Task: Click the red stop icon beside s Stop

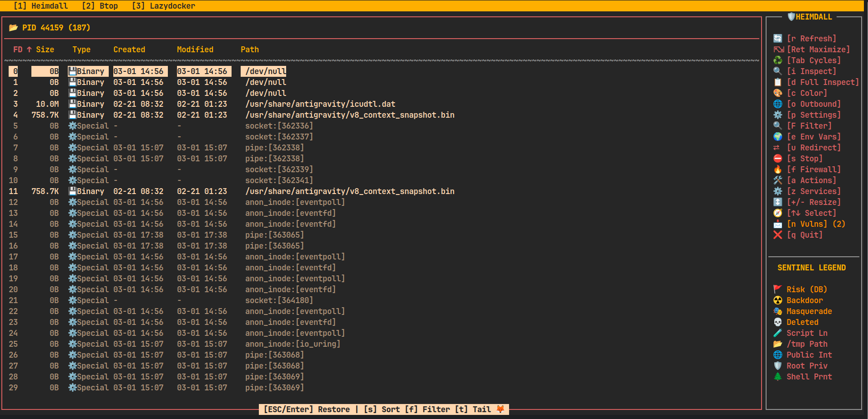Action: click(x=778, y=159)
